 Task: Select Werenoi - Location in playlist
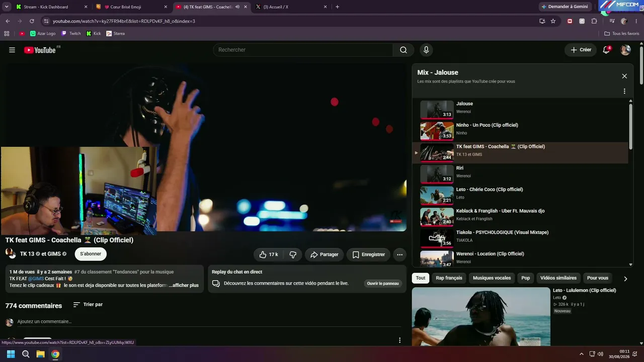[x=520, y=258]
